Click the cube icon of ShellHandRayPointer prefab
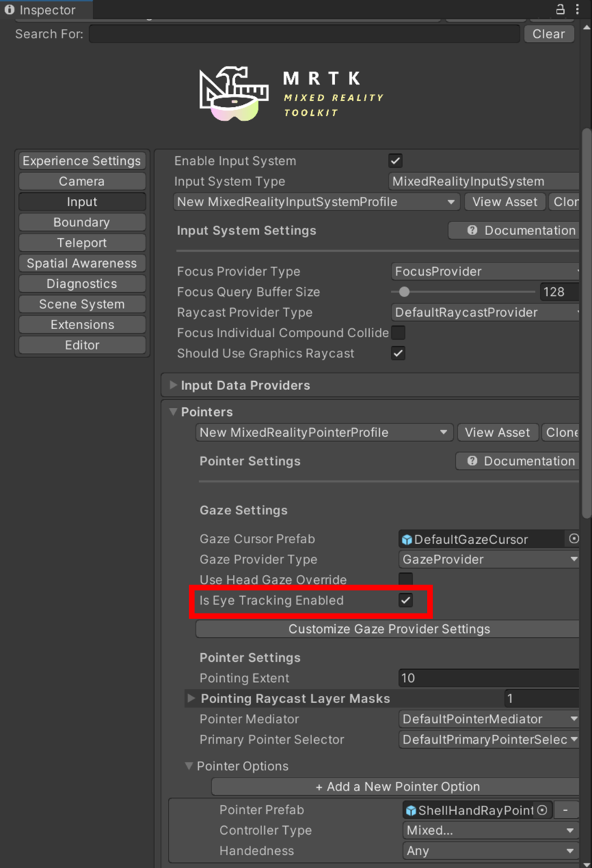This screenshot has width=592, height=868. (411, 810)
